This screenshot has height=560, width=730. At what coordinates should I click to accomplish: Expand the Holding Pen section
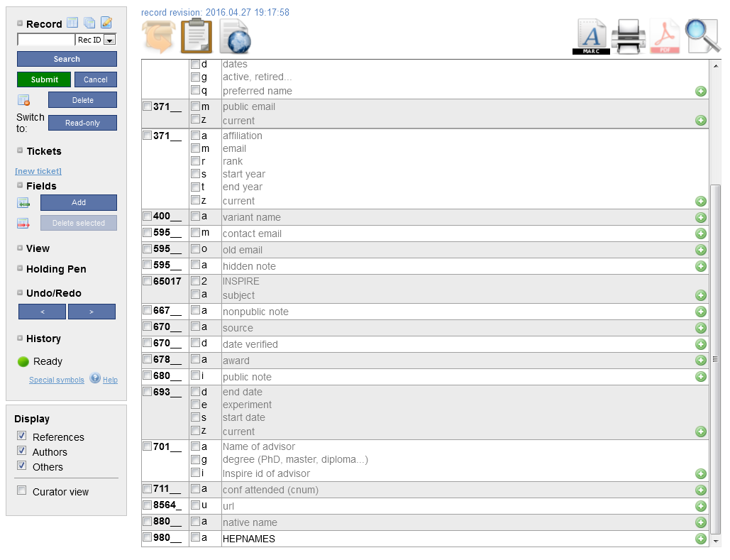click(20, 268)
